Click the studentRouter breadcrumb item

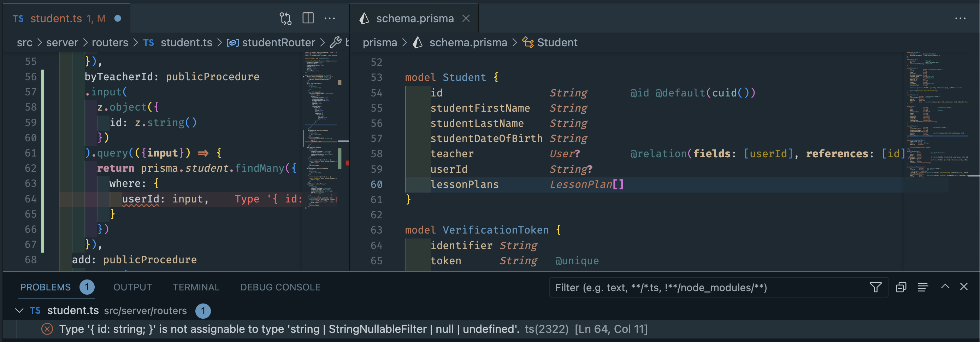278,42
